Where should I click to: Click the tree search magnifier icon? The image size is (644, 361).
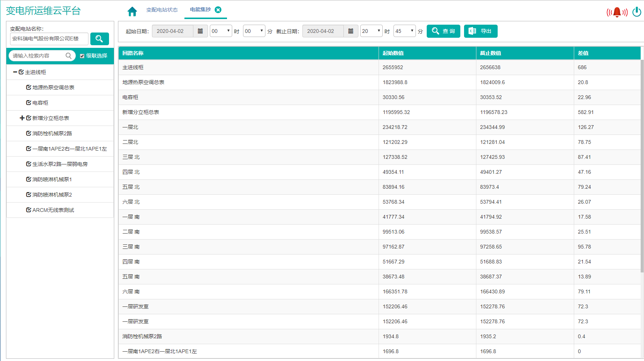68,56
